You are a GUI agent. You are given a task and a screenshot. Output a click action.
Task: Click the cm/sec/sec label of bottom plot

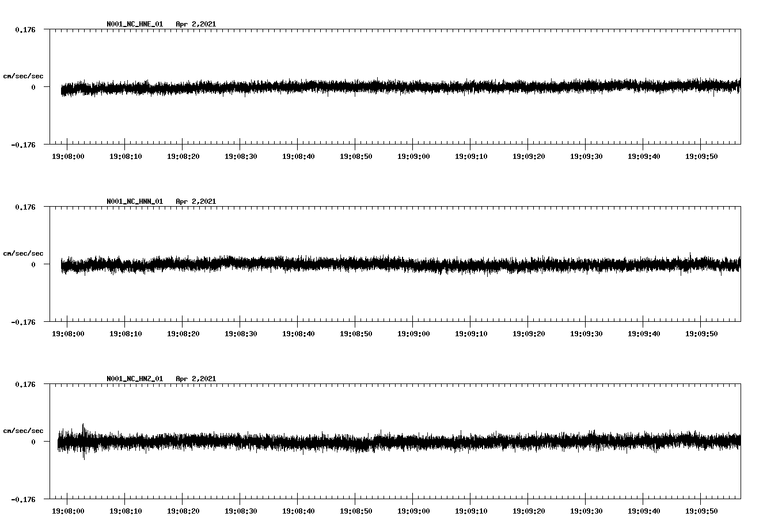24,430
